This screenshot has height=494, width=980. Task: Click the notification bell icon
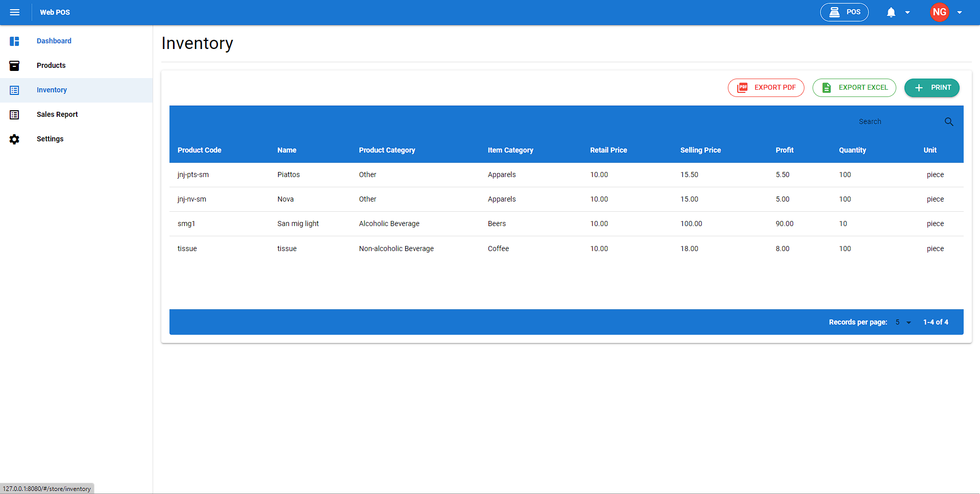(891, 12)
